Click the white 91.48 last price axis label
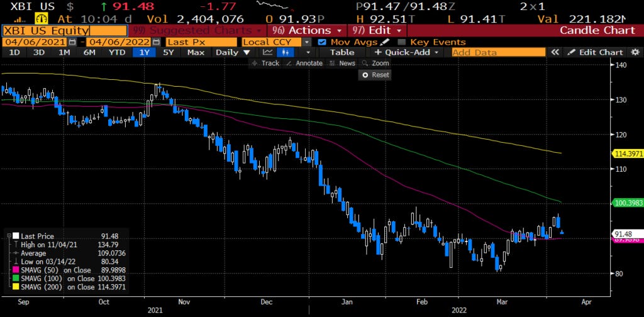Image resolution: width=644 pixels, height=317 pixels. pyautogui.click(x=627, y=233)
